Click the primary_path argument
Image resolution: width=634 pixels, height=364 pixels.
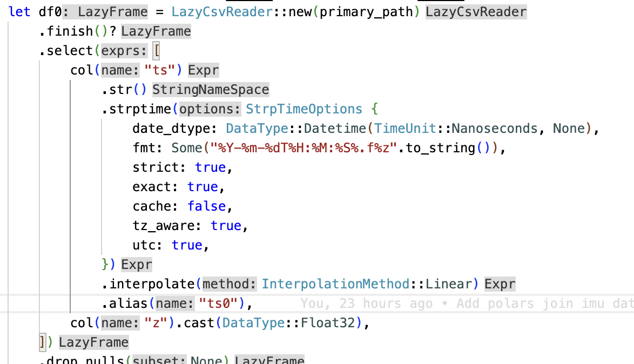(366, 11)
